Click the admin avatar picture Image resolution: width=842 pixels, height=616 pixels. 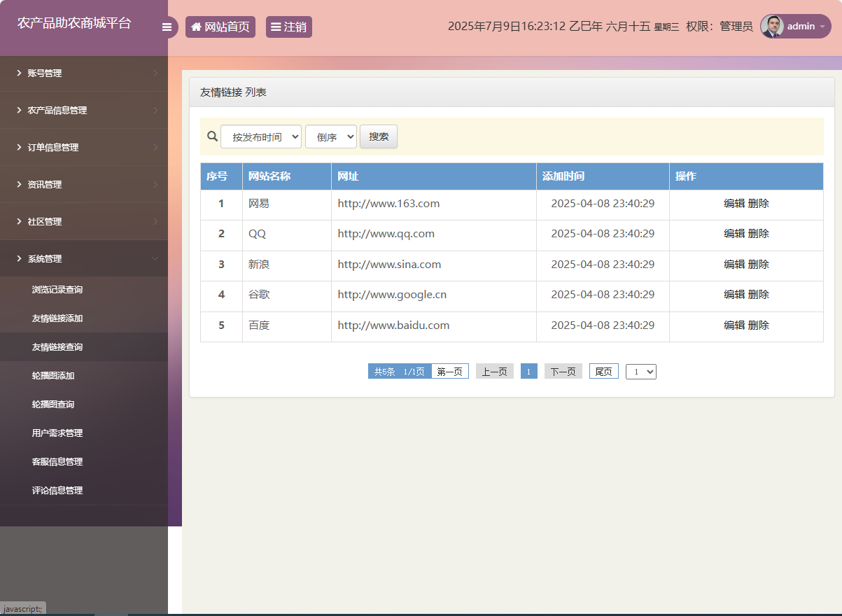(x=772, y=26)
